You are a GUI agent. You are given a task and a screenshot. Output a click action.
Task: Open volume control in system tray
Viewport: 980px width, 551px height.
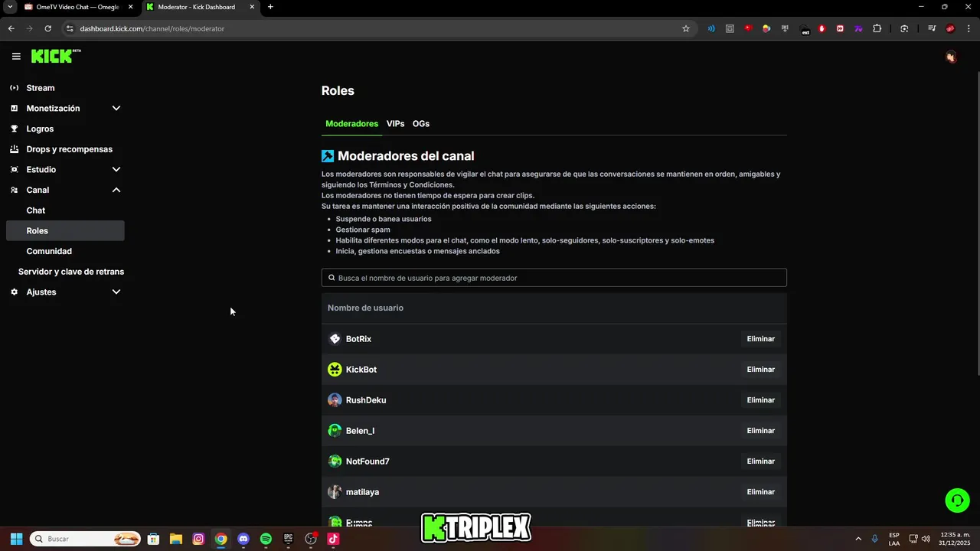point(926,539)
